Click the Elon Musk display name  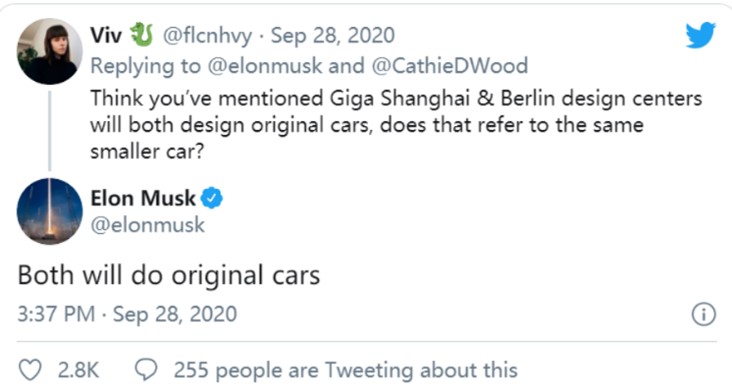[x=143, y=198]
